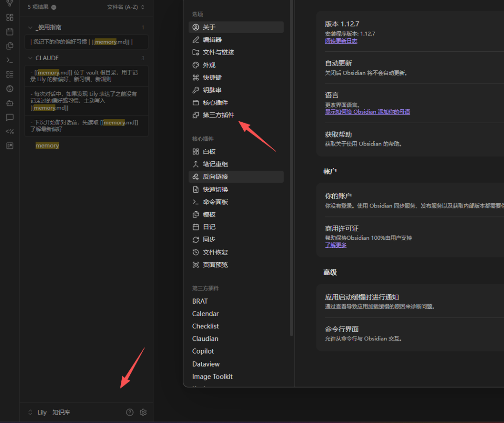Open the 外观 appearance settings
This screenshot has height=423, width=504.
(x=236, y=65)
